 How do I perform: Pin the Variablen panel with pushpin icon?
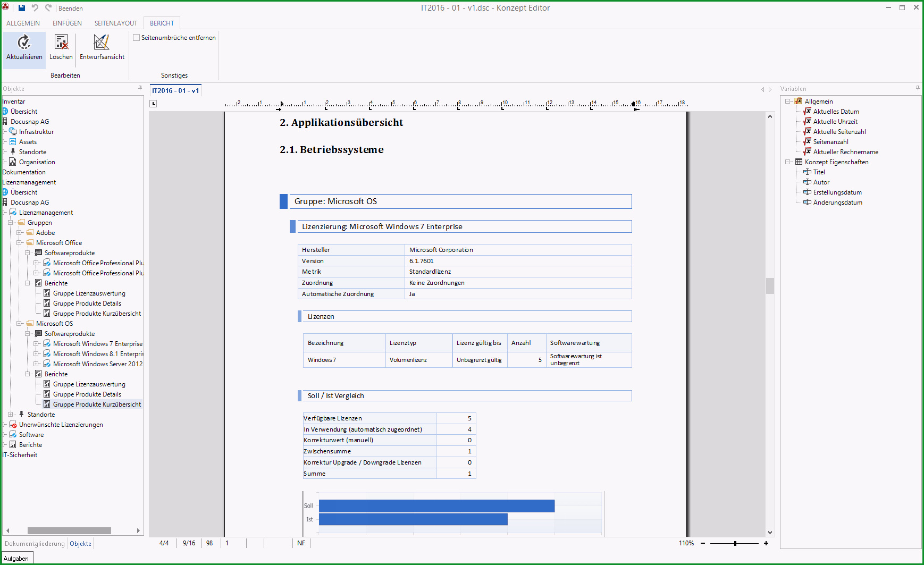[x=918, y=88]
